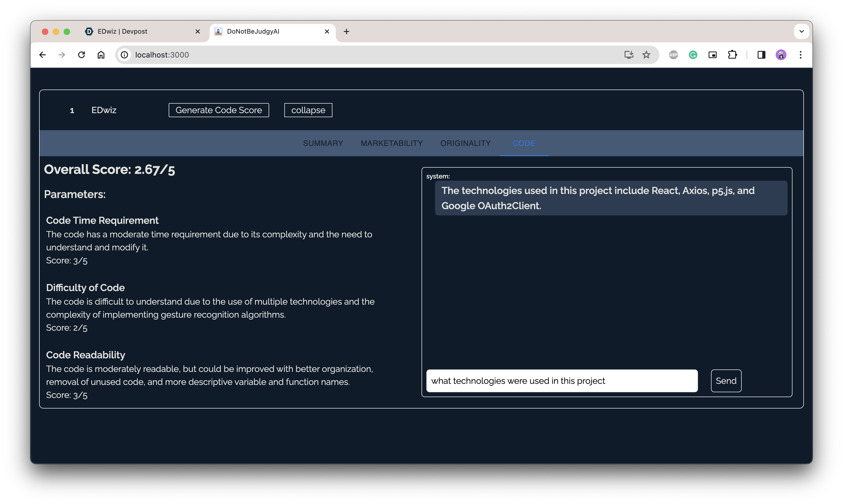Reload the localhost page
This screenshot has height=504, width=843.
click(81, 55)
